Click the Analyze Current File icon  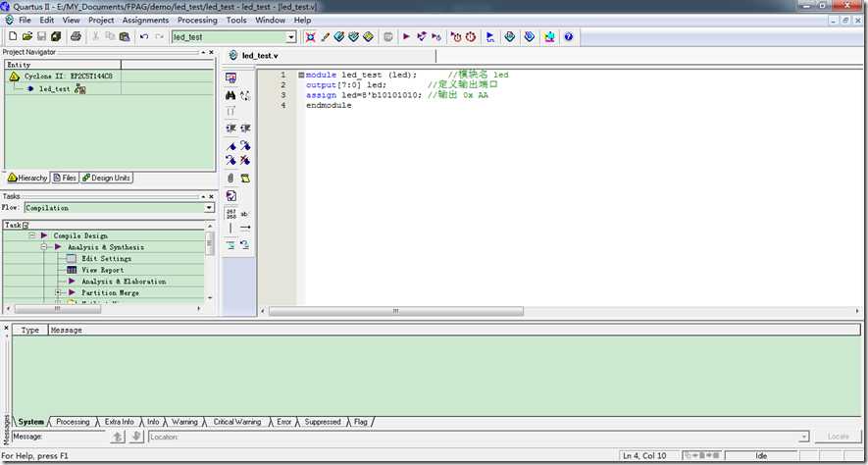230,195
